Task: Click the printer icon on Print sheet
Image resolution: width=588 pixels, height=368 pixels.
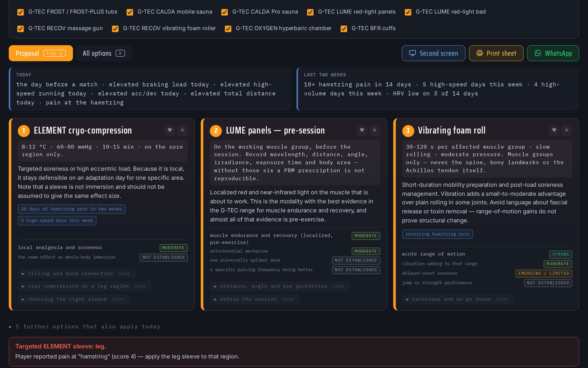Action: [480, 53]
